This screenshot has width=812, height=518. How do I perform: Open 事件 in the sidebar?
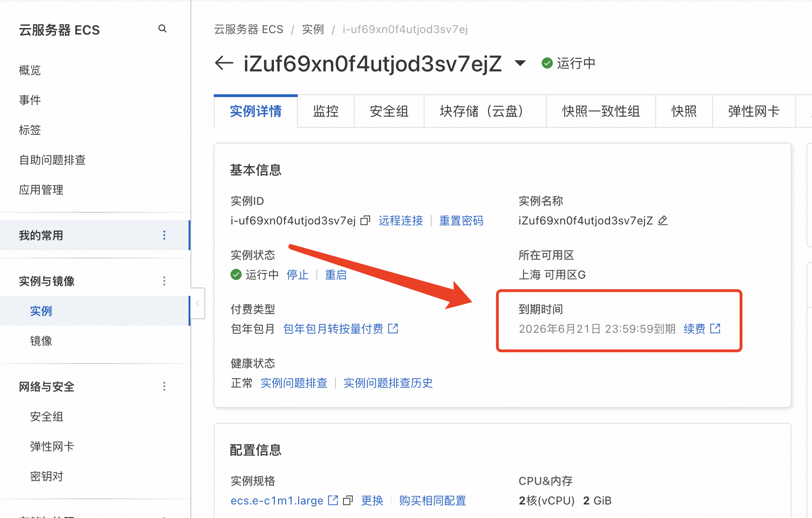(x=30, y=100)
